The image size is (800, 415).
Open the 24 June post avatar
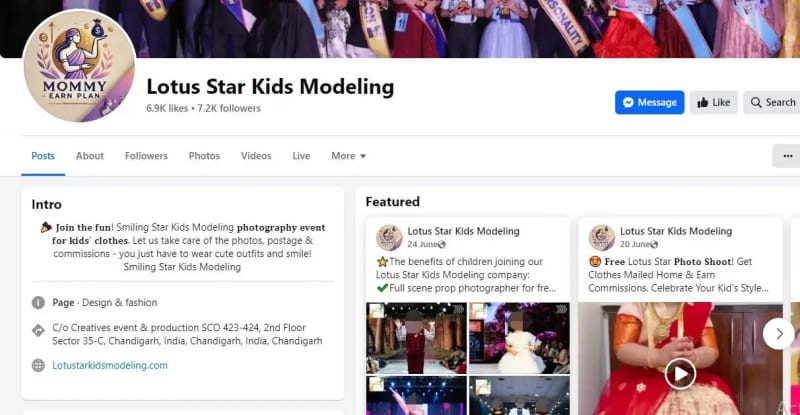coord(389,237)
